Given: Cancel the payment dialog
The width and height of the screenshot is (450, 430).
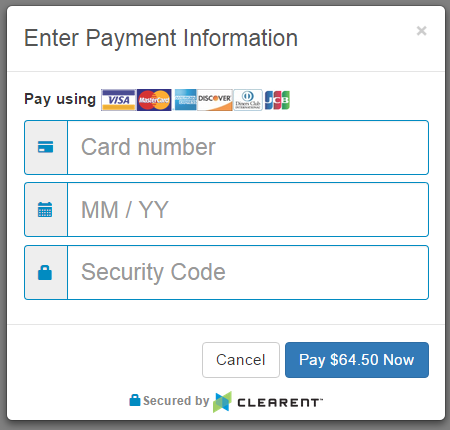Looking at the screenshot, I should (x=241, y=360).
